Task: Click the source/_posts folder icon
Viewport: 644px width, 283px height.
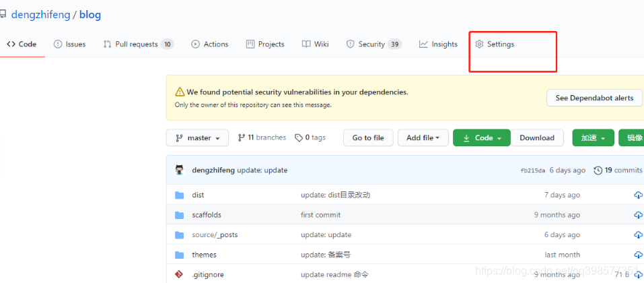Action: pyautogui.click(x=179, y=235)
